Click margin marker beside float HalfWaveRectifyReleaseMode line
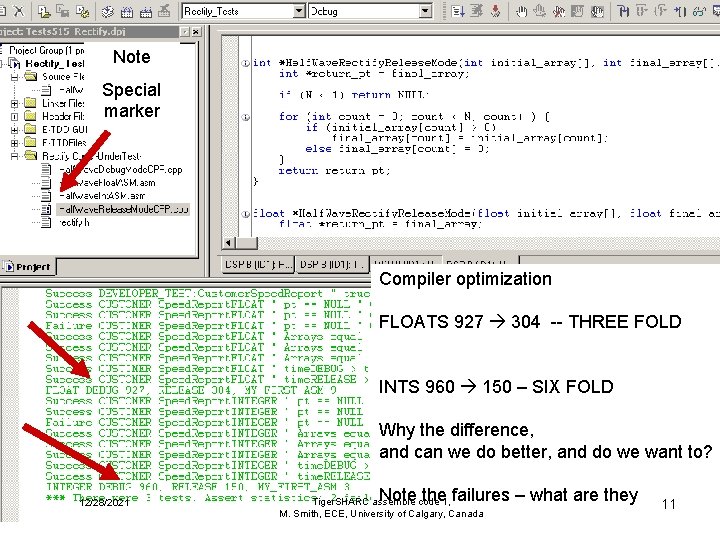Image resolution: width=720 pixels, height=540 pixels. click(x=246, y=214)
